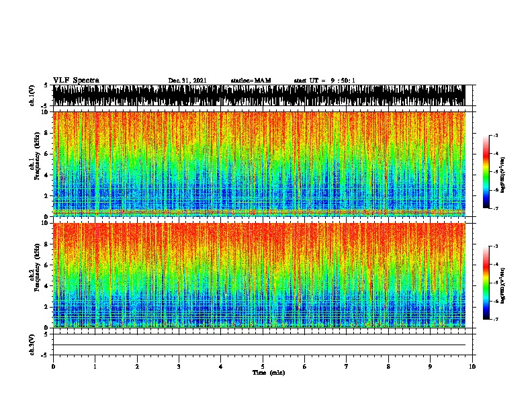Image resolution: width=532 pixels, height=411 pixels.
Task: Click the "3" minute tick on time axis
Action: (x=179, y=367)
